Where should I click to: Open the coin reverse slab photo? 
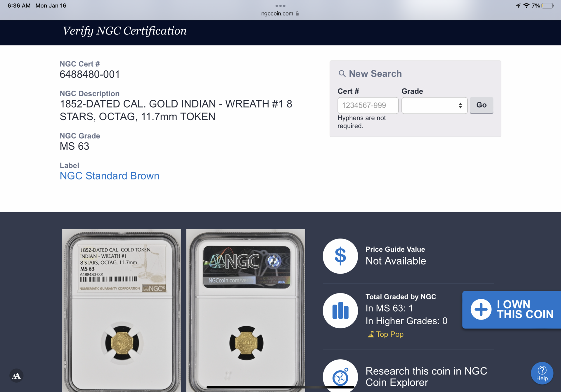point(246,310)
